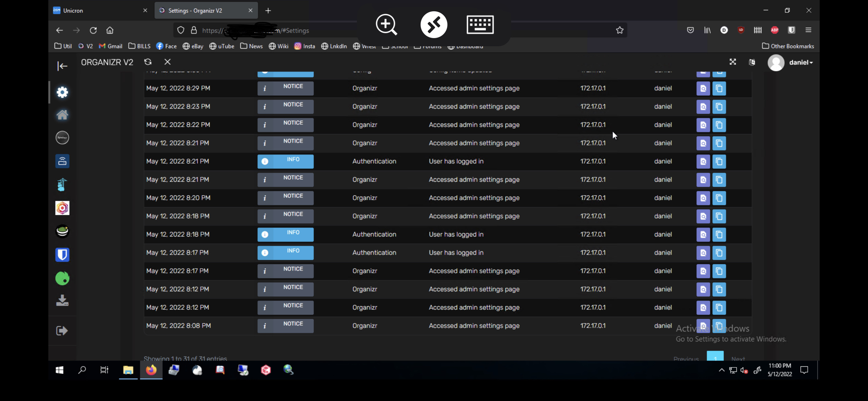Open the Synology tab from the sidebar

(x=62, y=137)
